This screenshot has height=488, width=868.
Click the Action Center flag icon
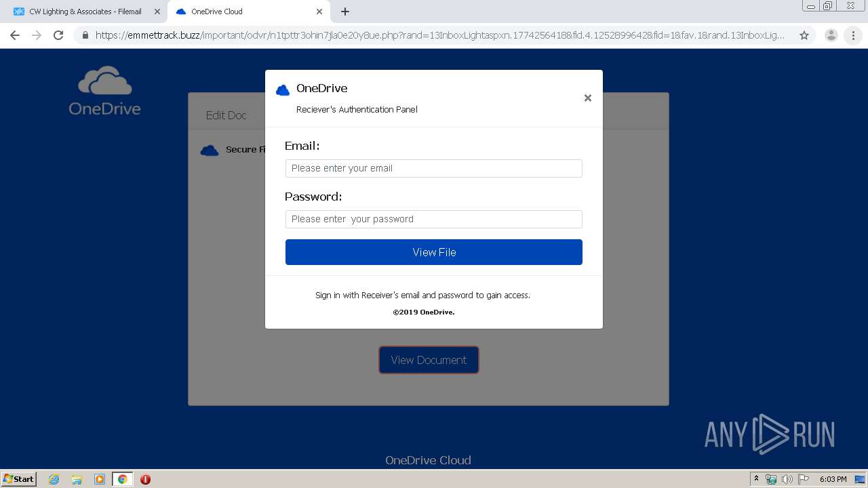(804, 479)
